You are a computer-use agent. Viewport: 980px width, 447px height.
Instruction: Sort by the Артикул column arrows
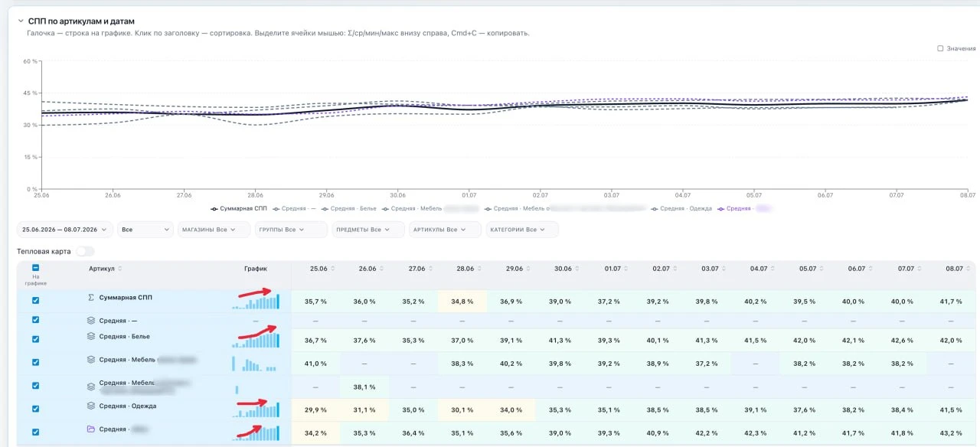point(120,269)
